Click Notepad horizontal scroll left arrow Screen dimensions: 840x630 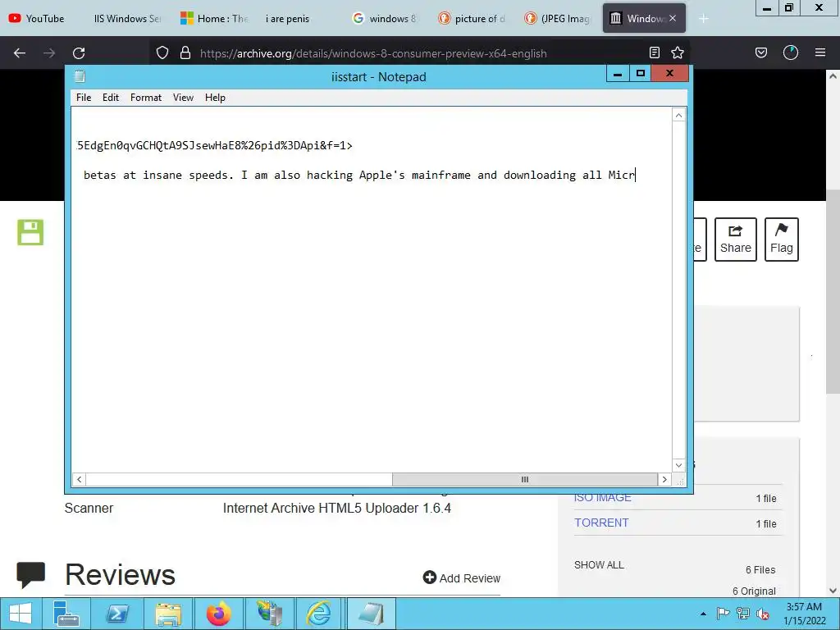[x=80, y=479]
